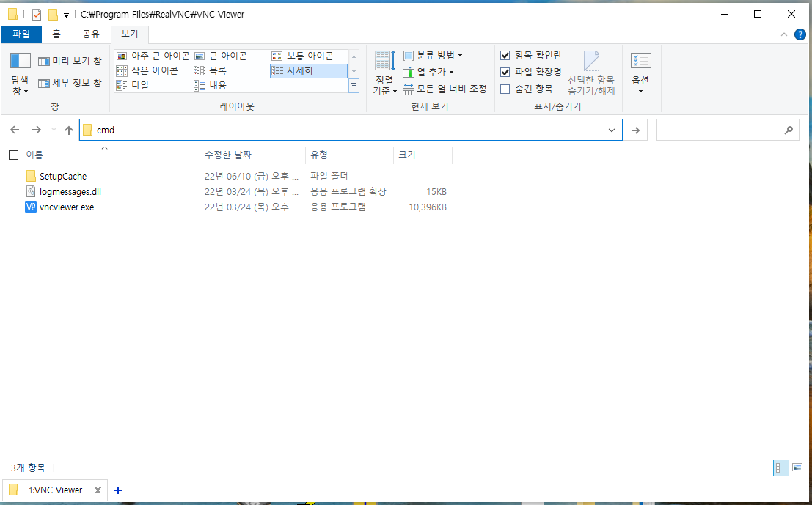Choose 내용 layout
The width and height of the screenshot is (812, 505).
[211, 85]
